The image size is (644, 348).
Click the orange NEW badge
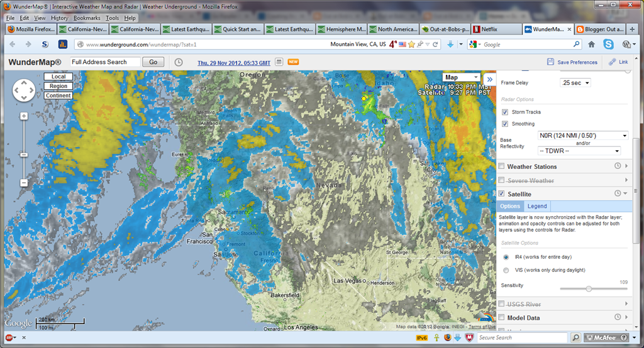(293, 62)
